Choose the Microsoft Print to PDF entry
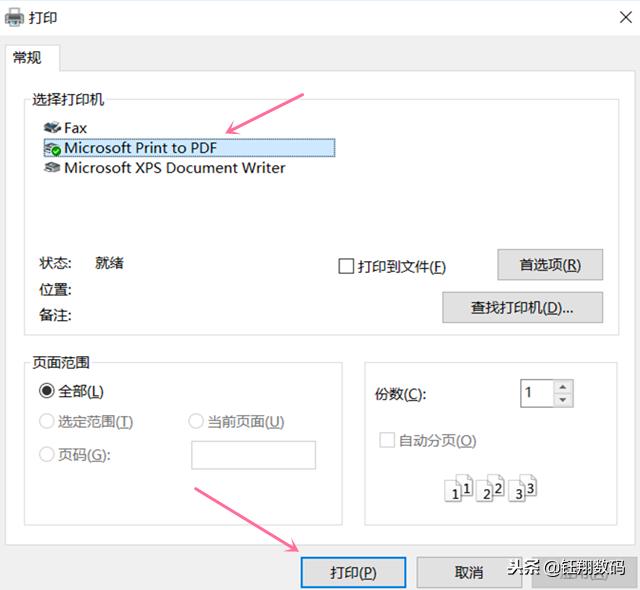 coord(189,148)
